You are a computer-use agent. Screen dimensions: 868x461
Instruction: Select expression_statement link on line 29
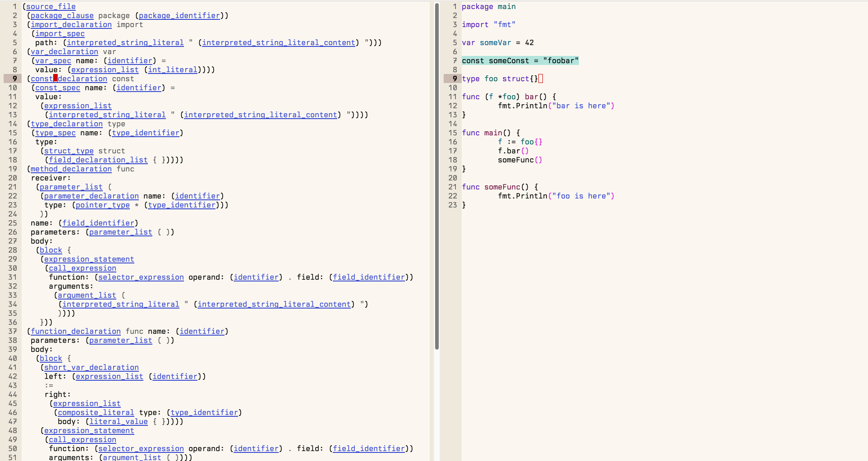[x=89, y=259]
